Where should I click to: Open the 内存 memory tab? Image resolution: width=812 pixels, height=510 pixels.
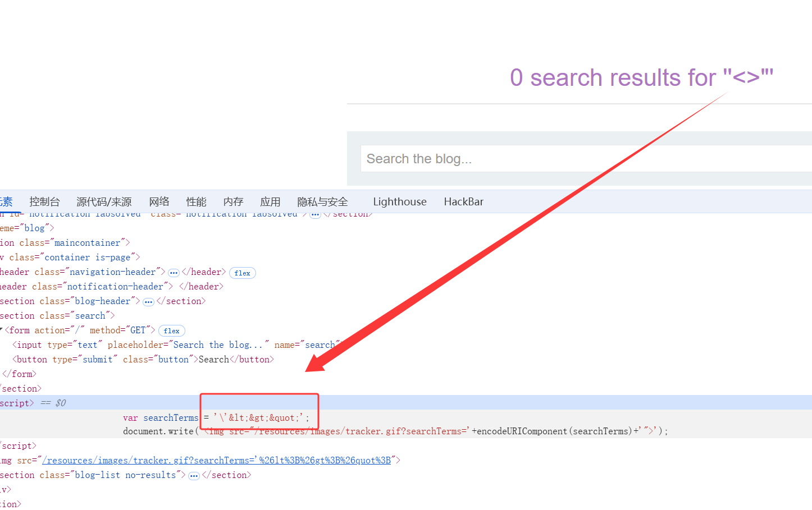click(x=233, y=202)
